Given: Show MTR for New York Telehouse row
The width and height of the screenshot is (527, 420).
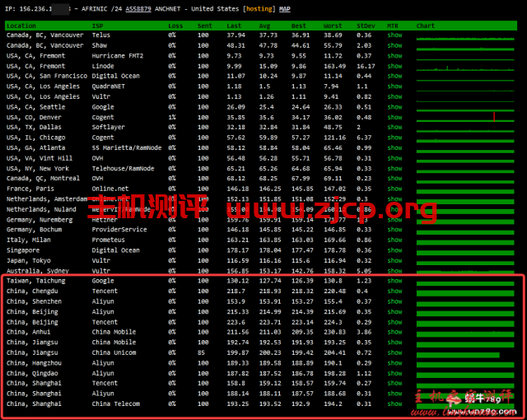Looking at the screenshot, I should point(394,169).
